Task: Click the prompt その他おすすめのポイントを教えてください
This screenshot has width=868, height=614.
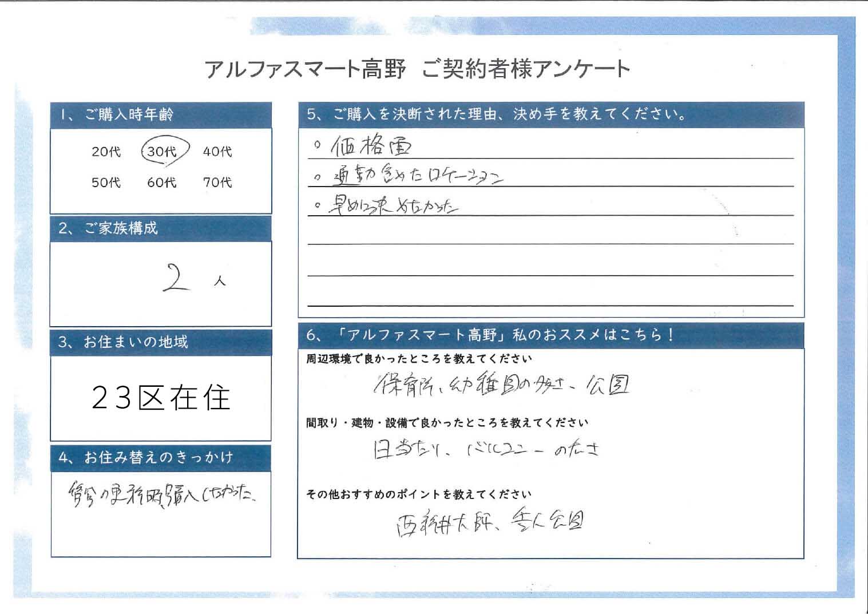Action: [419, 495]
